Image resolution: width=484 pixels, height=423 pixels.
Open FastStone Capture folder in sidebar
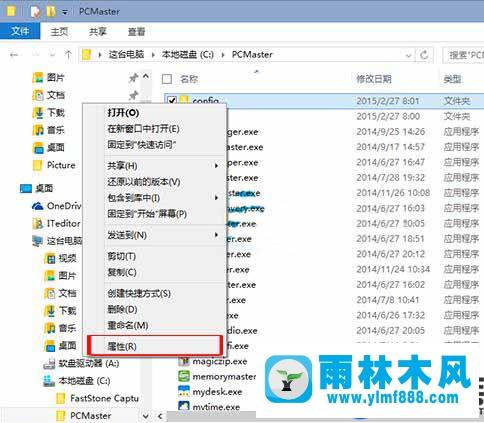click(x=97, y=398)
